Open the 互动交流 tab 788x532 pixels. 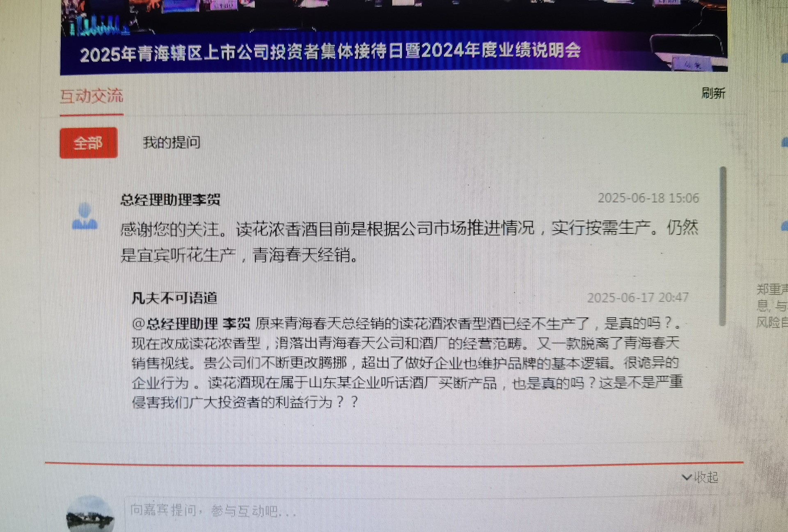coord(92,96)
